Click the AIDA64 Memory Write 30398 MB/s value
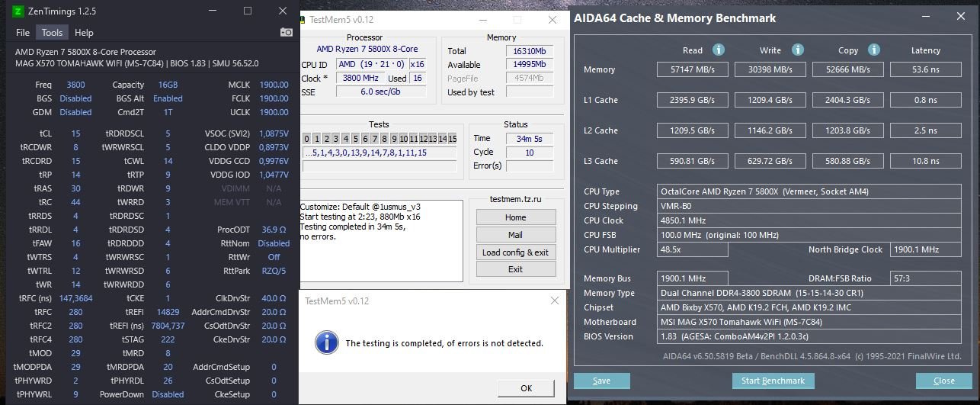 point(770,69)
